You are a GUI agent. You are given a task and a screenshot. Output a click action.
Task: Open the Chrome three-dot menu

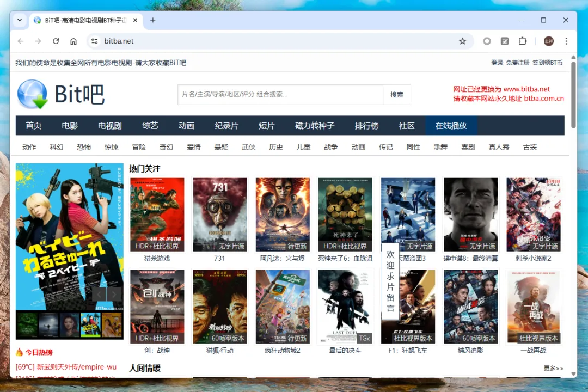point(566,41)
